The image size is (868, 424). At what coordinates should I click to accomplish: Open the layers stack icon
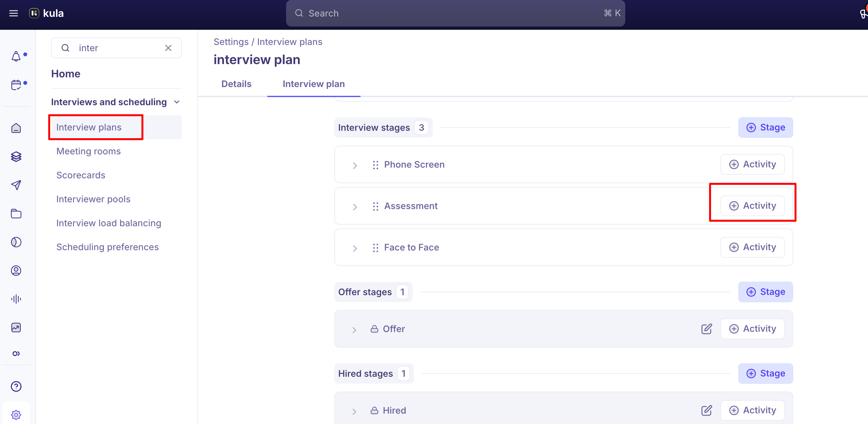tap(16, 156)
